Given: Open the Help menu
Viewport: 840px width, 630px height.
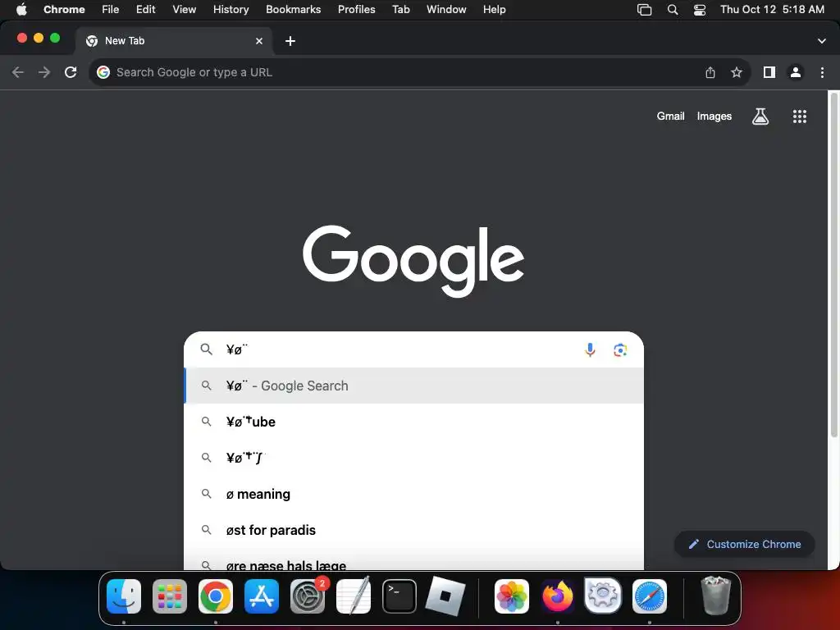Looking at the screenshot, I should 494,9.
